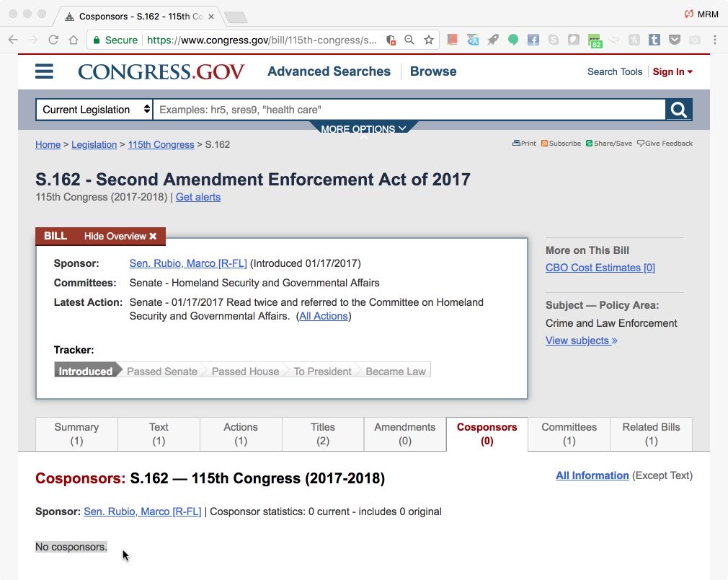Open Sen. Rubio link in bill overview
This screenshot has height=580, width=728.
coord(188,263)
